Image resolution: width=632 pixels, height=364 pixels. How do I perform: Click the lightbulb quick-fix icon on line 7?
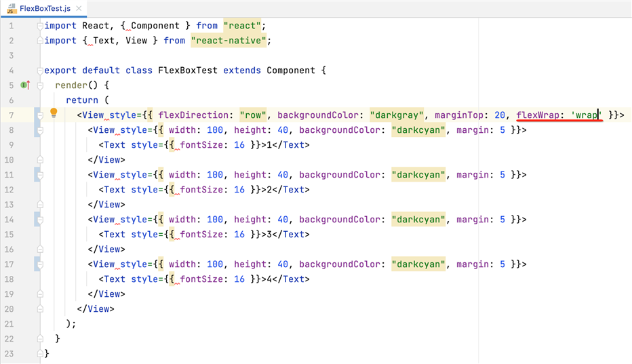point(54,113)
